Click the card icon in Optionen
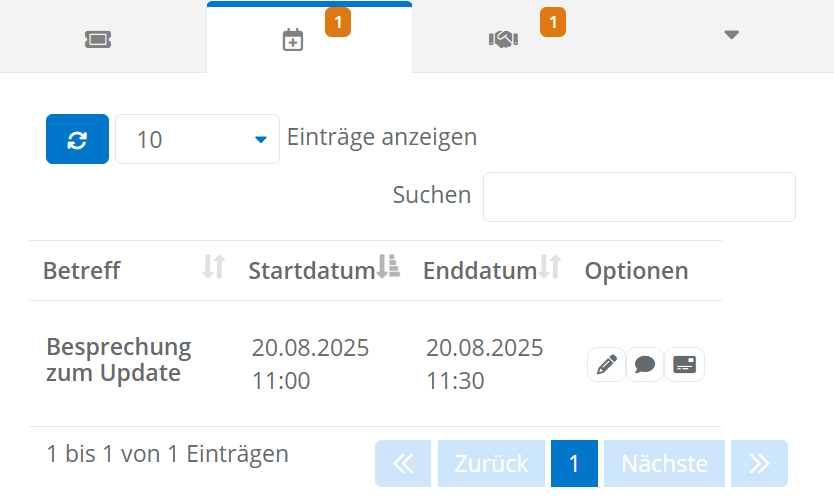The image size is (834, 502). point(685,364)
